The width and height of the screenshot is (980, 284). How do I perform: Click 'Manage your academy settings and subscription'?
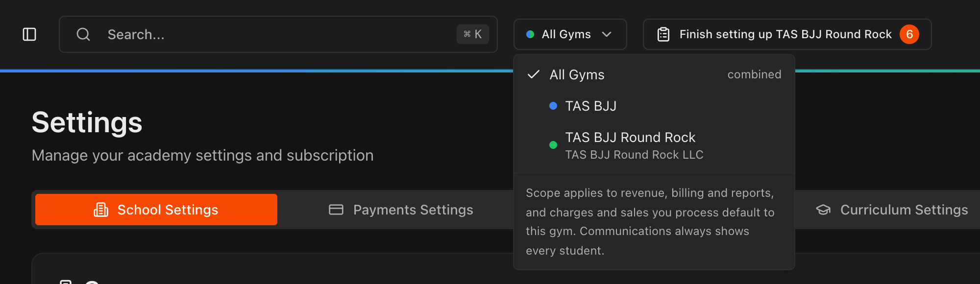202,155
